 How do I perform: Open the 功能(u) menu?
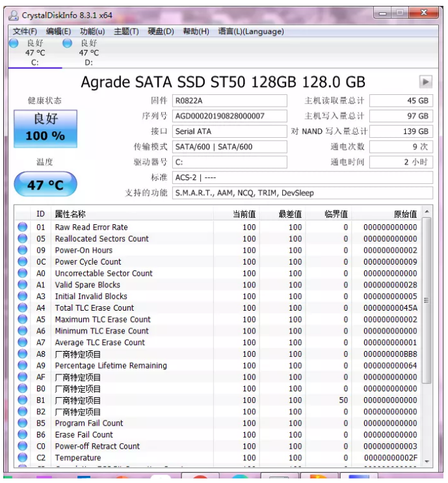click(92, 31)
